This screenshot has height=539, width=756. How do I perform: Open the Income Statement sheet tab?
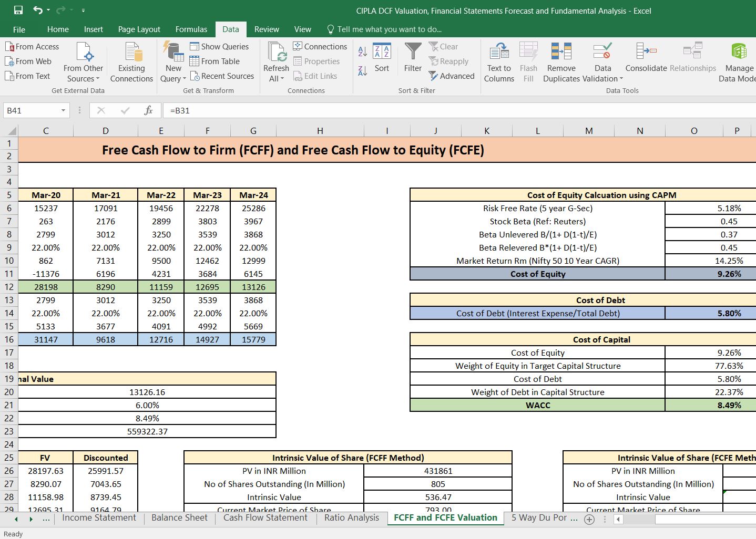click(x=99, y=517)
